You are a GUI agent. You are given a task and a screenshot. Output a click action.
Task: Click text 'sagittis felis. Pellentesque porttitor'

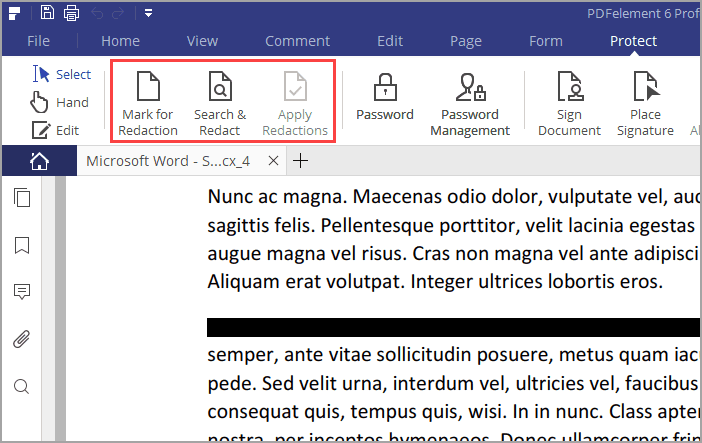[x=364, y=226]
